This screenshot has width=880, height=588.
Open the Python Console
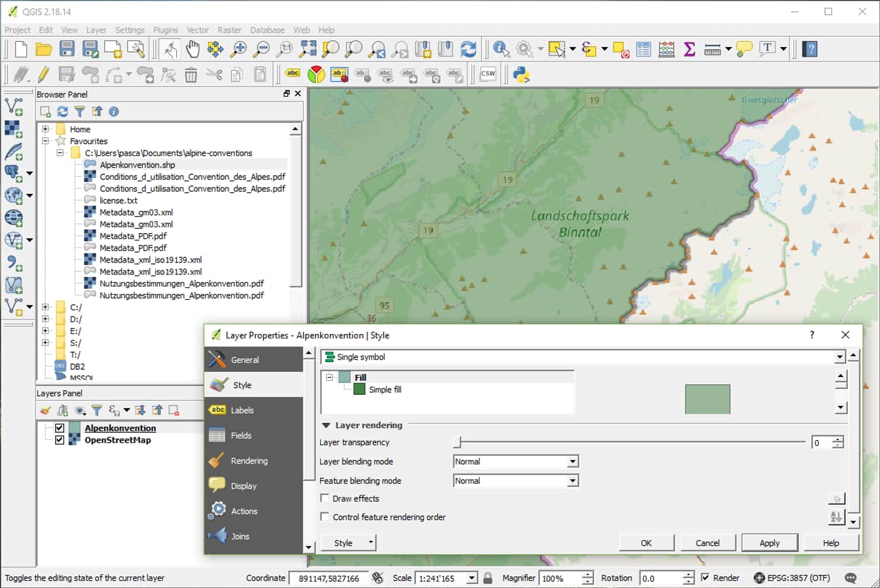tap(521, 74)
